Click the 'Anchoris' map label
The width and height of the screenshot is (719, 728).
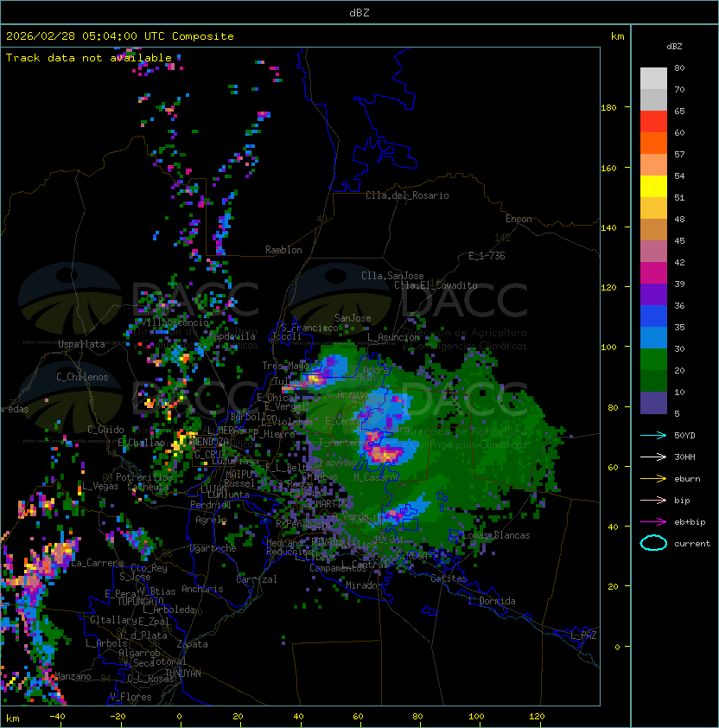pos(202,589)
